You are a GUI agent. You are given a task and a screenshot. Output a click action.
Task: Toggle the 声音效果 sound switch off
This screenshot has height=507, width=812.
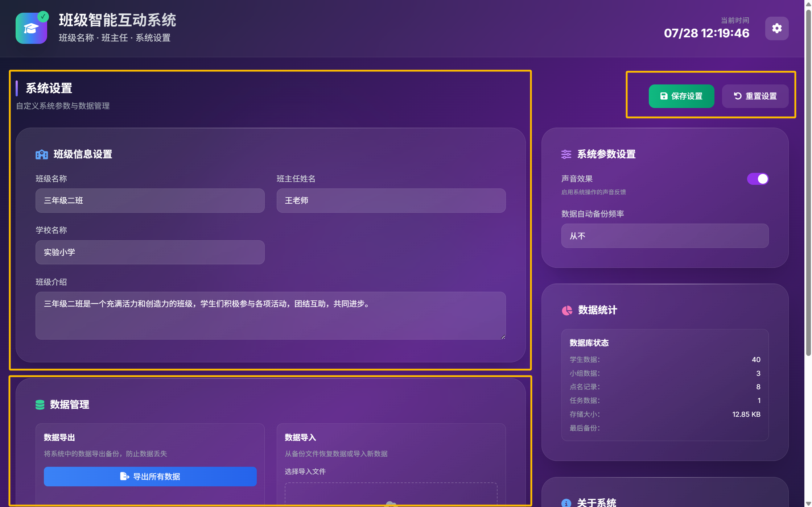point(758,179)
